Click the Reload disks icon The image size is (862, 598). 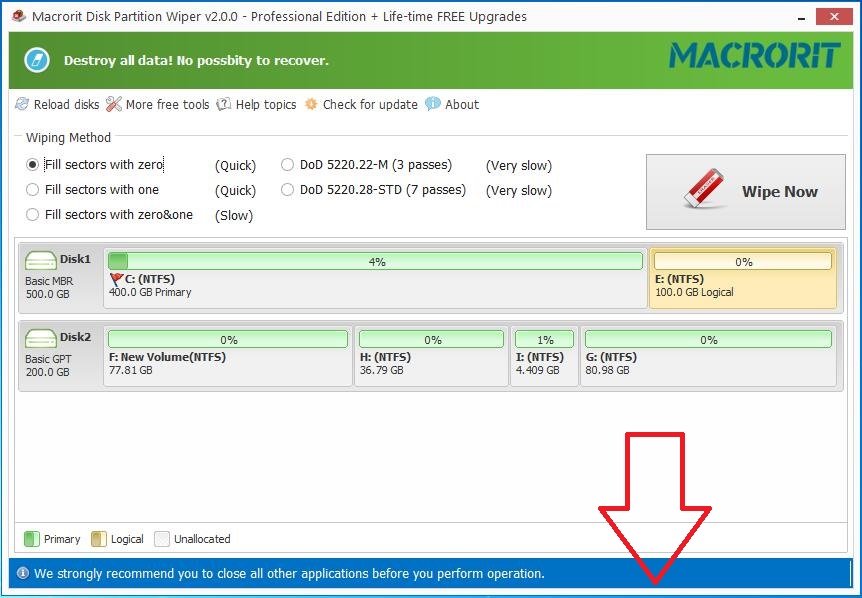click(x=22, y=104)
